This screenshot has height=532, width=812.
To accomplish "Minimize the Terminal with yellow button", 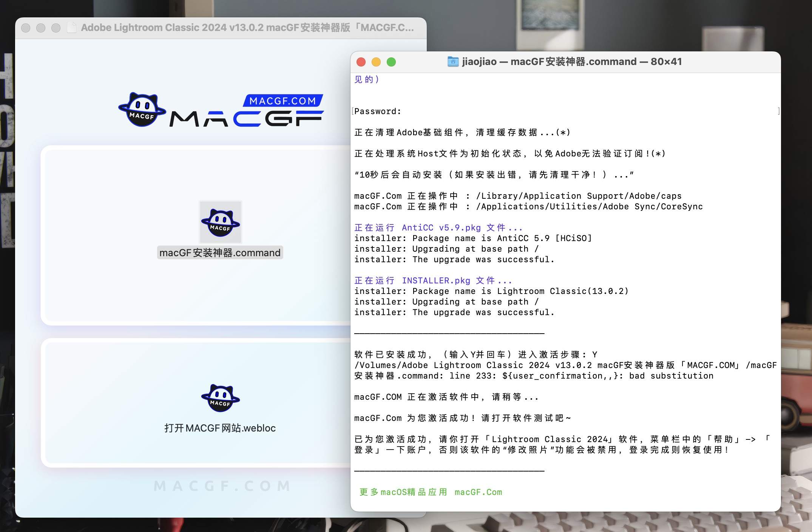I will (x=377, y=62).
